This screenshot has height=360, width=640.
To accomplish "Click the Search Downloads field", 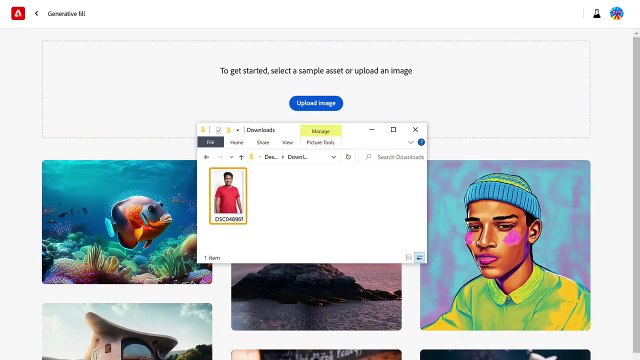I will click(x=393, y=157).
